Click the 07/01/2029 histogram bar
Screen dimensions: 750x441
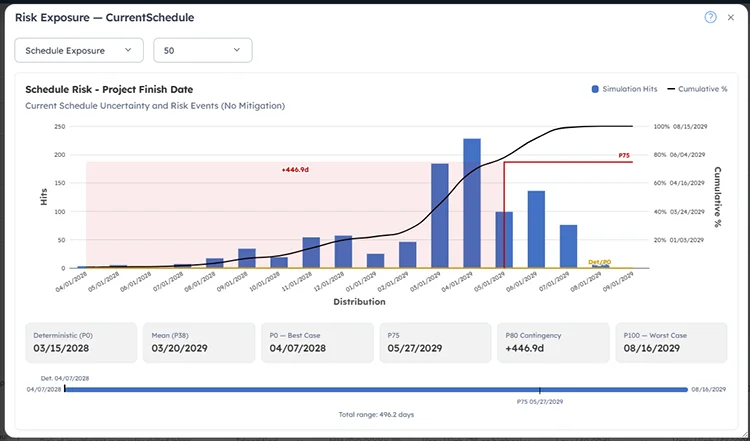(x=568, y=246)
